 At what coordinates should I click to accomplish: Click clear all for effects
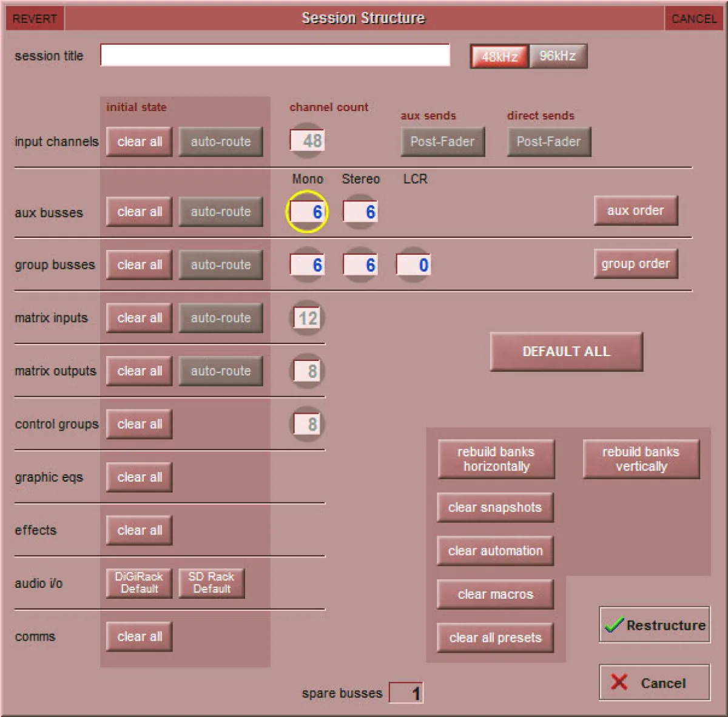pos(140,530)
